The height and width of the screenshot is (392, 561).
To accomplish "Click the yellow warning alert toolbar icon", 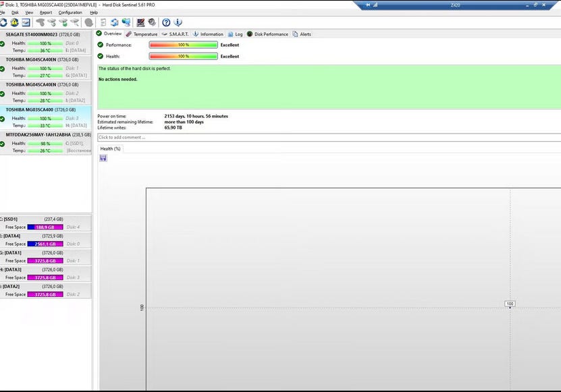I will coord(14,22).
